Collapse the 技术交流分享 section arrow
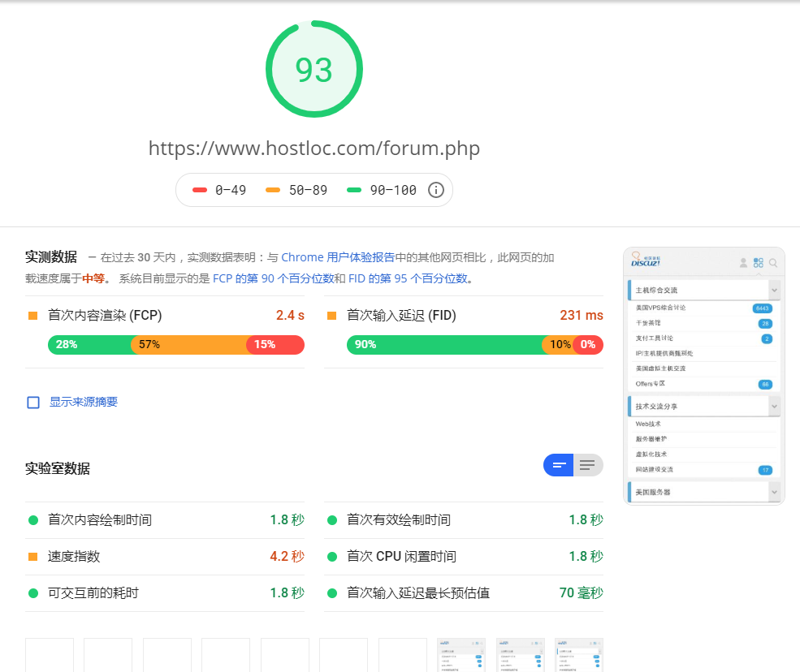 click(x=775, y=407)
